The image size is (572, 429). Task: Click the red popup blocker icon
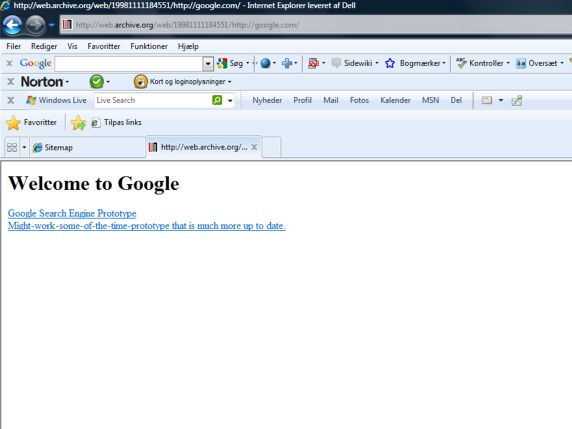(313, 63)
